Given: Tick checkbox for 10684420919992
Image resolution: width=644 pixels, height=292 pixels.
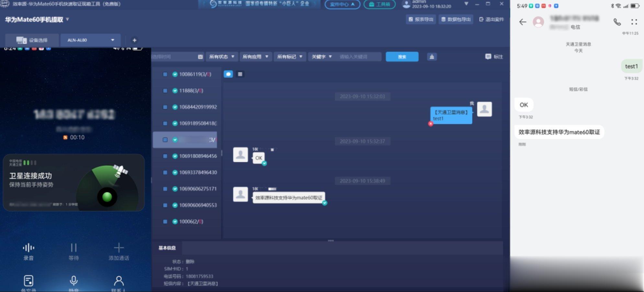Looking at the screenshot, I should (165, 107).
